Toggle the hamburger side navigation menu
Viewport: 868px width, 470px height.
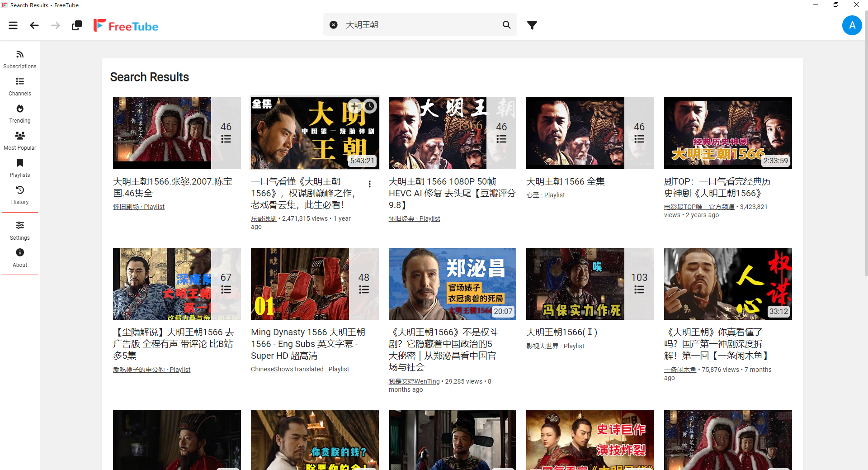[x=13, y=25]
